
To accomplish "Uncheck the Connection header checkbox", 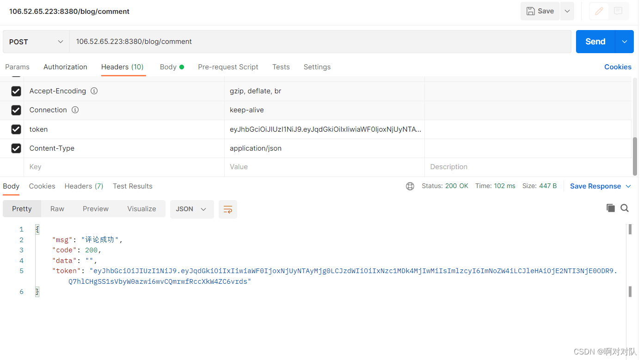I will coord(16,110).
